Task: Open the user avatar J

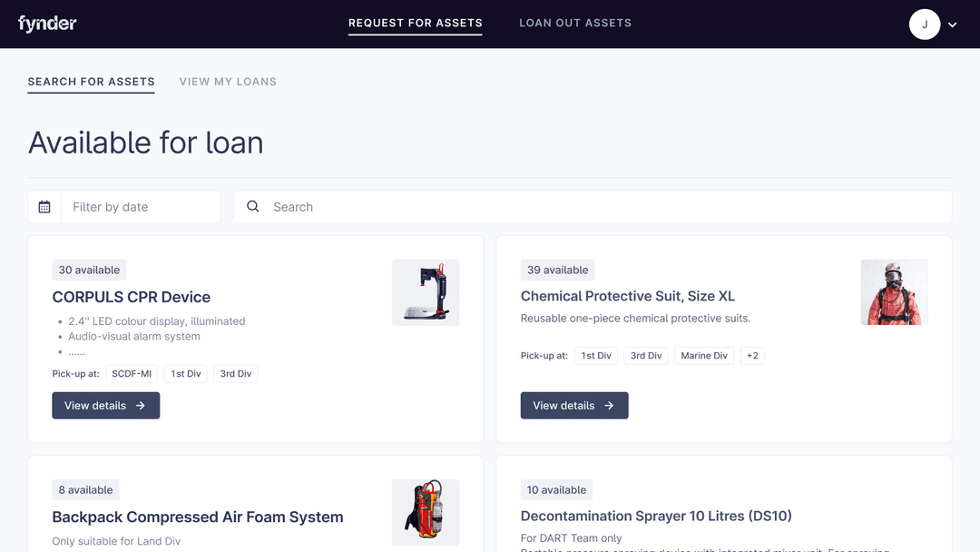Action: 925,25
